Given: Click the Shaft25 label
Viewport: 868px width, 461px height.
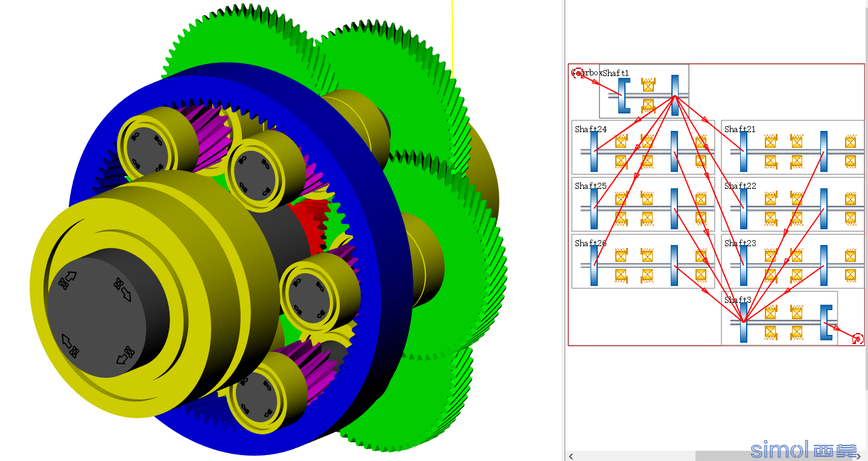Looking at the screenshot, I should pos(591,186).
